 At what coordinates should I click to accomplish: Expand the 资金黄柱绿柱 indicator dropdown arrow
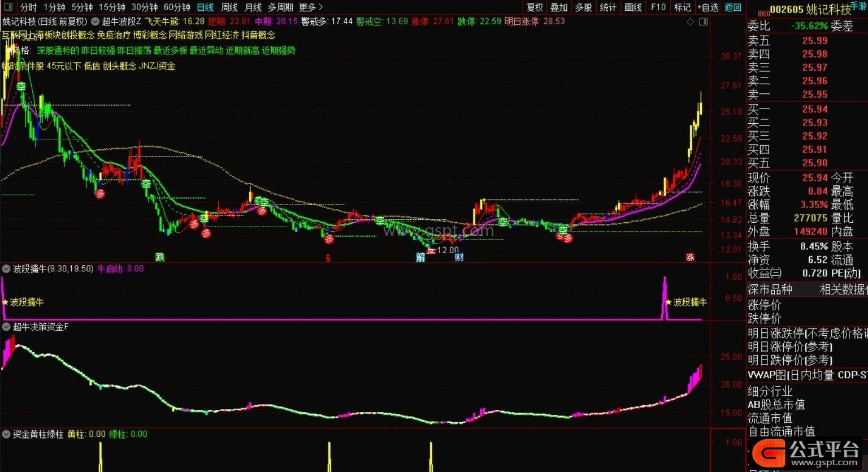click(6, 434)
